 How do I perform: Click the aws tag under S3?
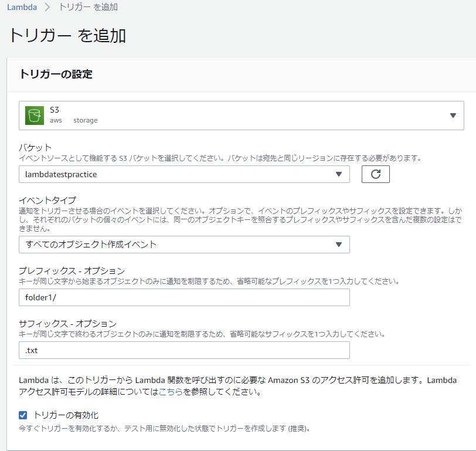[56, 120]
